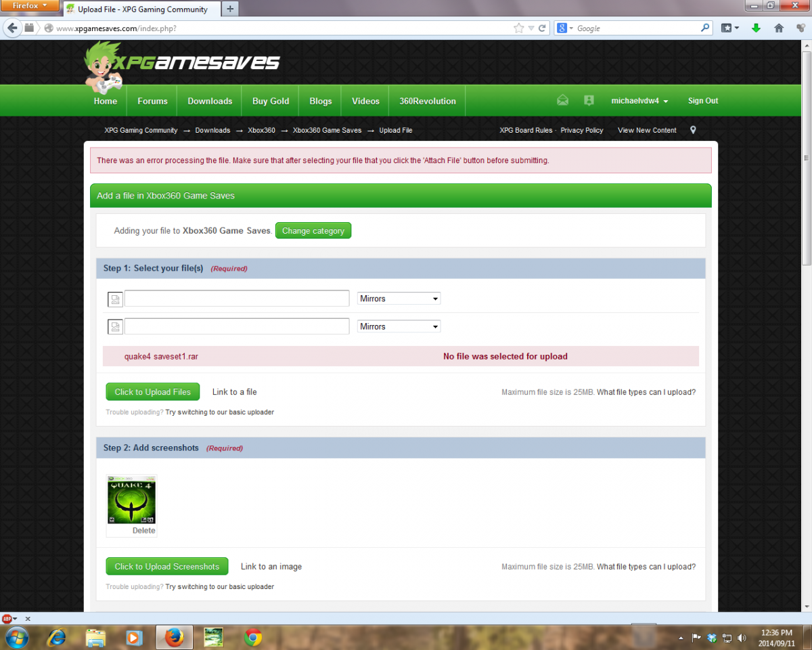Open Internet Explorer from the taskbar
The image size is (812, 650).
coord(56,637)
